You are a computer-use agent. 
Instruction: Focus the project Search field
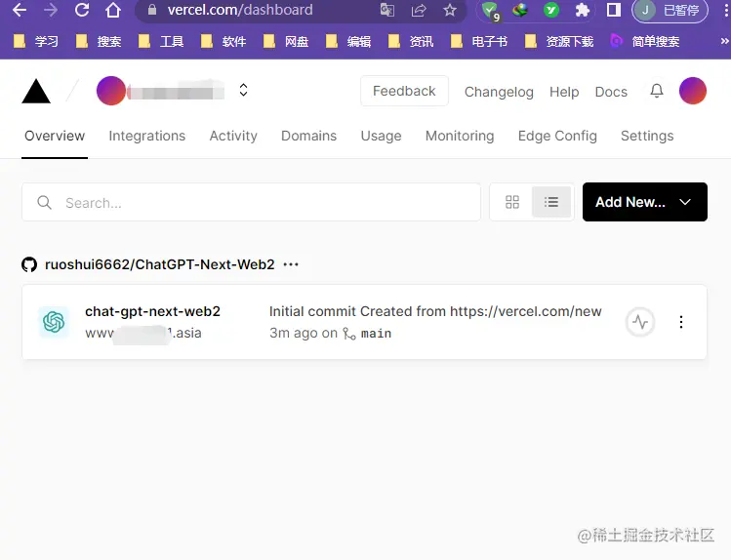point(251,202)
